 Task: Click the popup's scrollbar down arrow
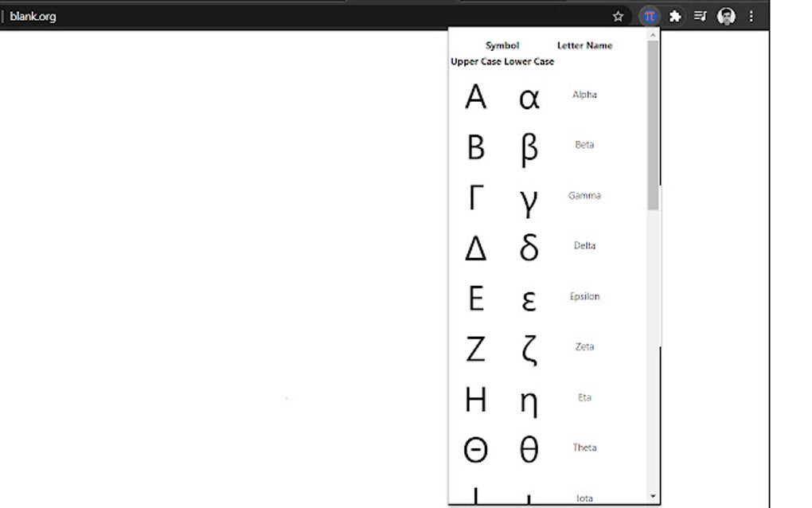(653, 494)
